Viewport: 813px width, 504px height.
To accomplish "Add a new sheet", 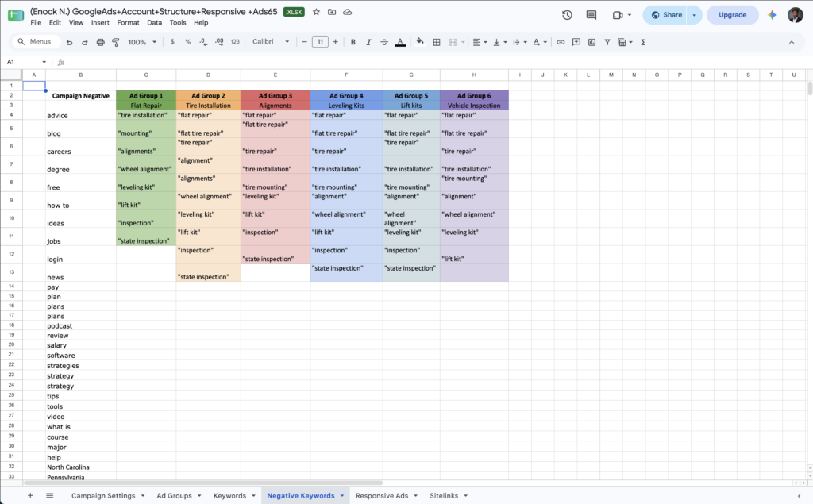I will tap(30, 496).
